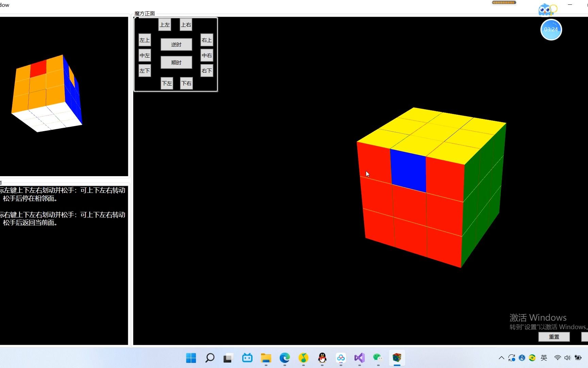The image size is (588, 368).
Task: Click the 顺时 clockwise rotation button
Action: pyautogui.click(x=176, y=62)
